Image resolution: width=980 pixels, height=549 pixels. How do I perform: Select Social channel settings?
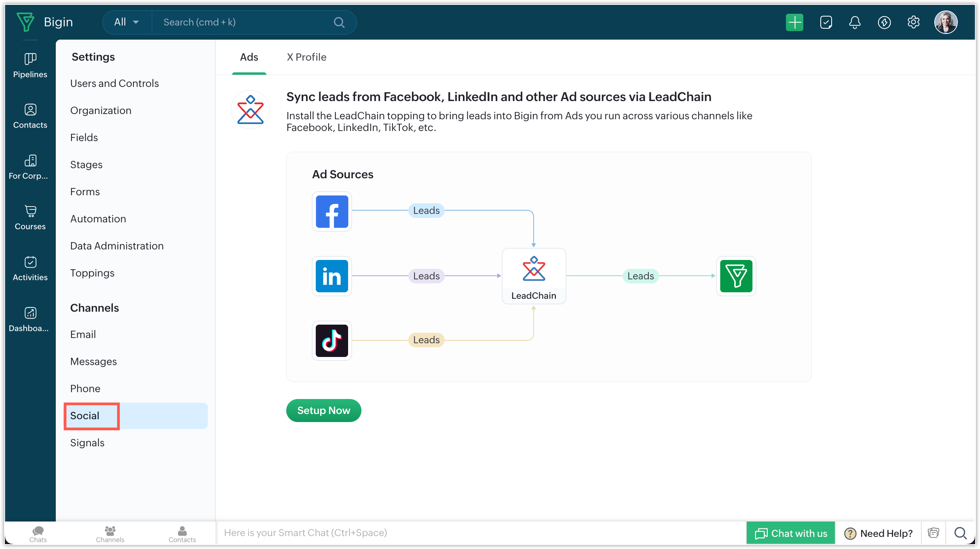click(x=136, y=416)
